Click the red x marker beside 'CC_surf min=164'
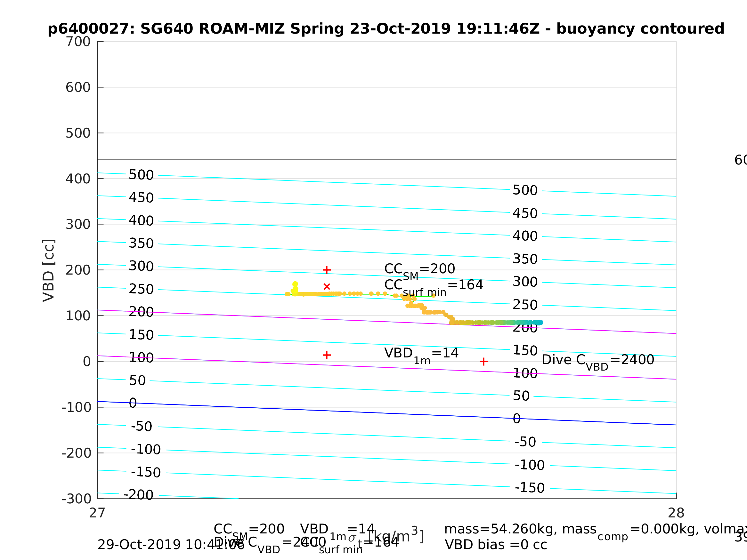The image size is (747, 560). click(x=327, y=287)
